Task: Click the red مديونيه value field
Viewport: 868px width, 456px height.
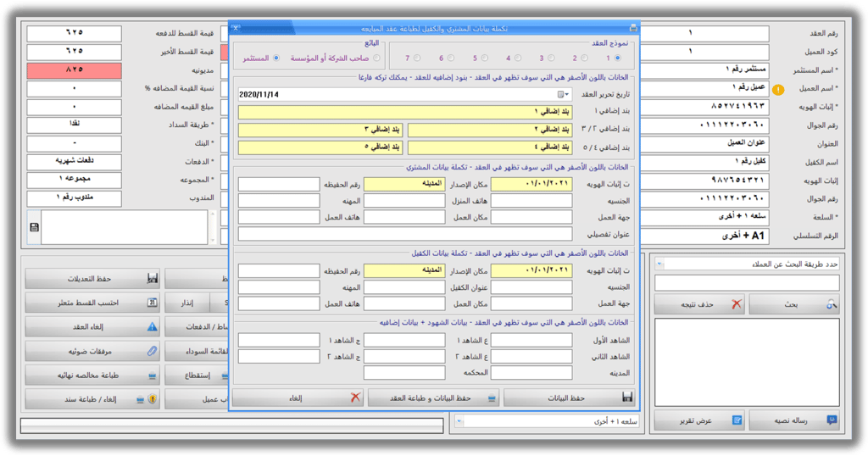Action: [x=75, y=70]
